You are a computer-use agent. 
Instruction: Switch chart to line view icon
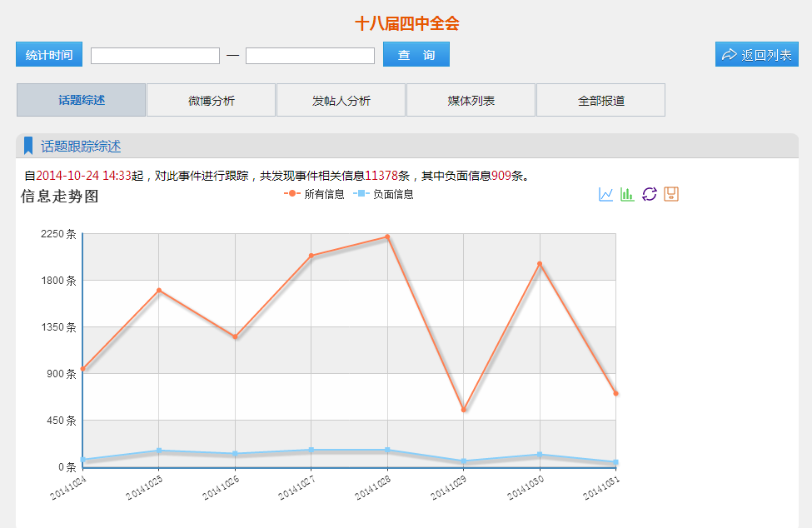pos(605,194)
